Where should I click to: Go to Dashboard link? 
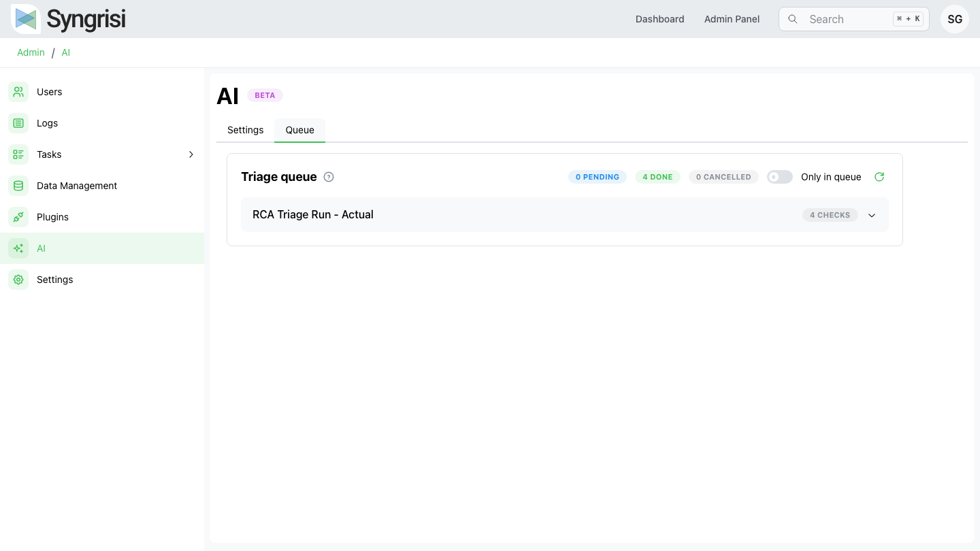pos(659,19)
